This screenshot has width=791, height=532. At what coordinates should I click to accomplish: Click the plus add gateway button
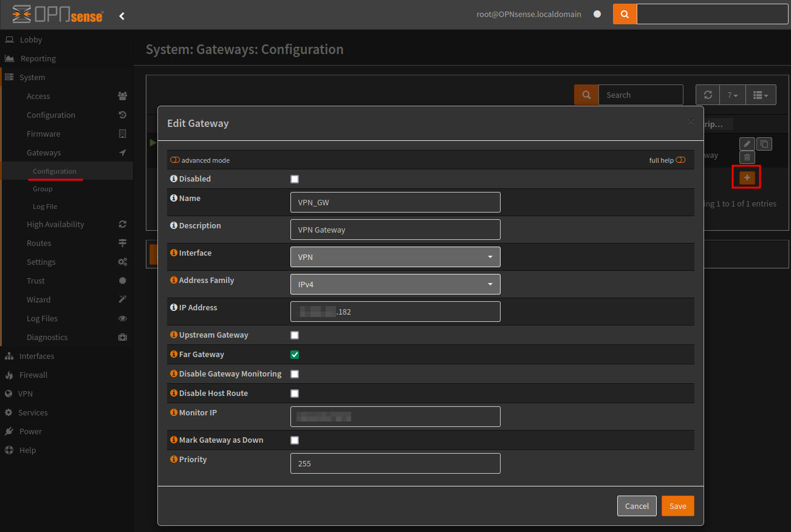(x=747, y=177)
